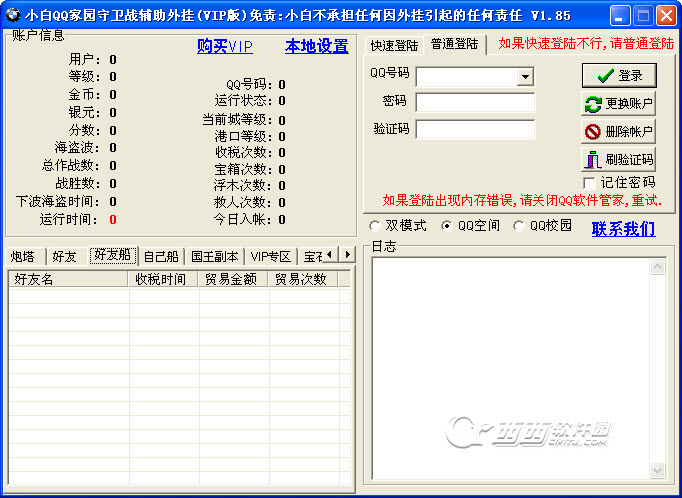Click the app logo icon in title bar
The height and width of the screenshot is (498, 682).
13,15
